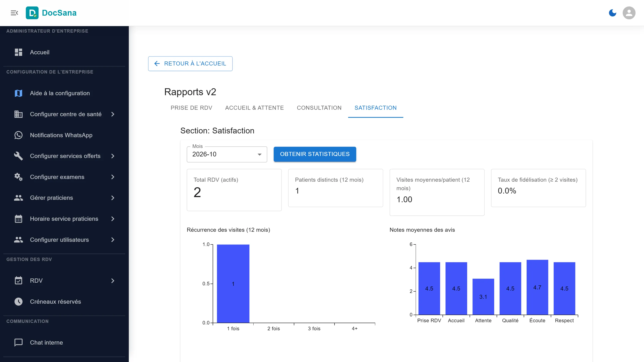Image resolution: width=644 pixels, height=362 pixels.
Task: Click Obtenir Statistiques button
Action: point(315,154)
